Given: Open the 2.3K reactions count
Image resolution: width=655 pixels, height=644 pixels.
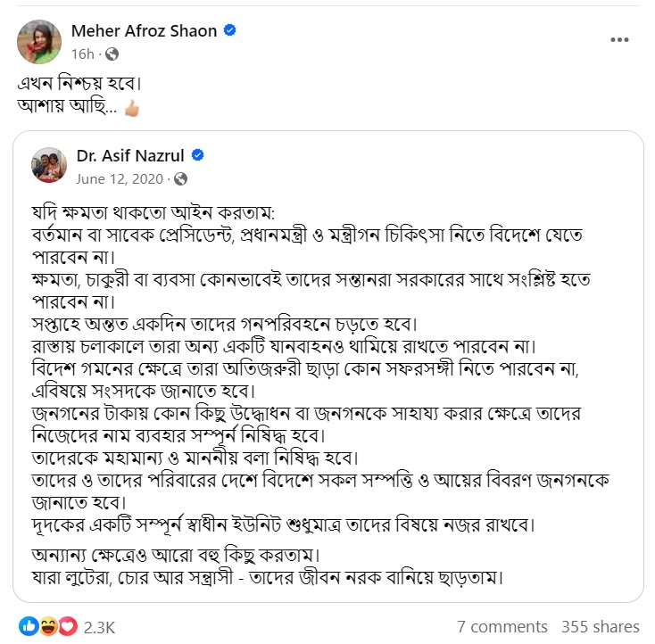Looking at the screenshot, I should tap(99, 627).
